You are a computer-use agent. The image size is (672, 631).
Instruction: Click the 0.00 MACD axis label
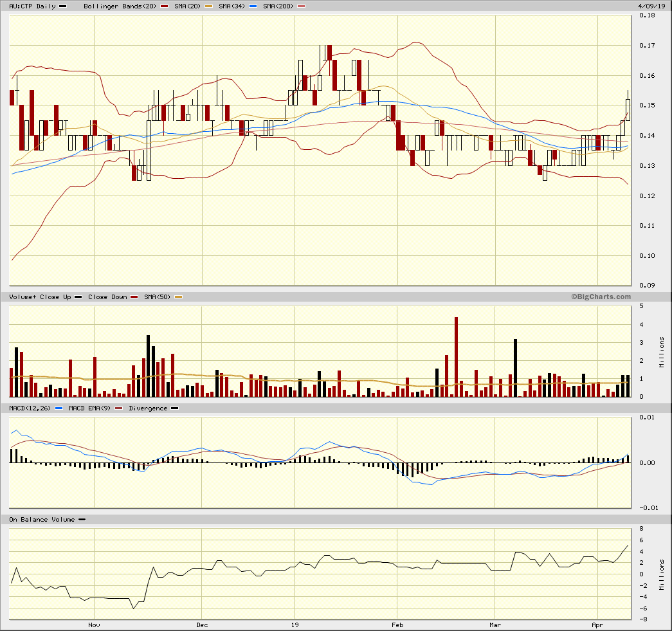tap(647, 463)
